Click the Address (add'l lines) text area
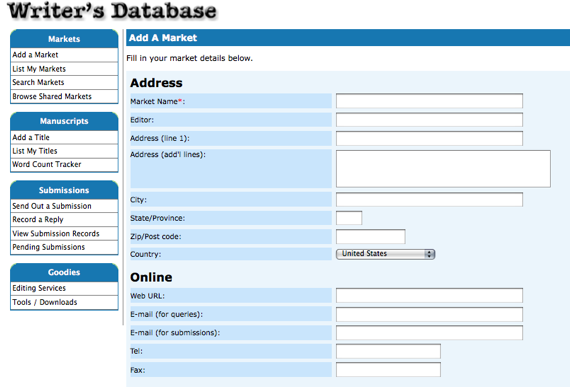 click(x=443, y=169)
